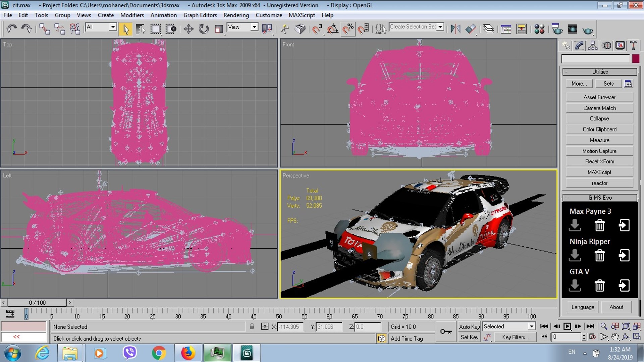
Task: Toggle Window/Crossing selection mode
Action: (x=171, y=29)
